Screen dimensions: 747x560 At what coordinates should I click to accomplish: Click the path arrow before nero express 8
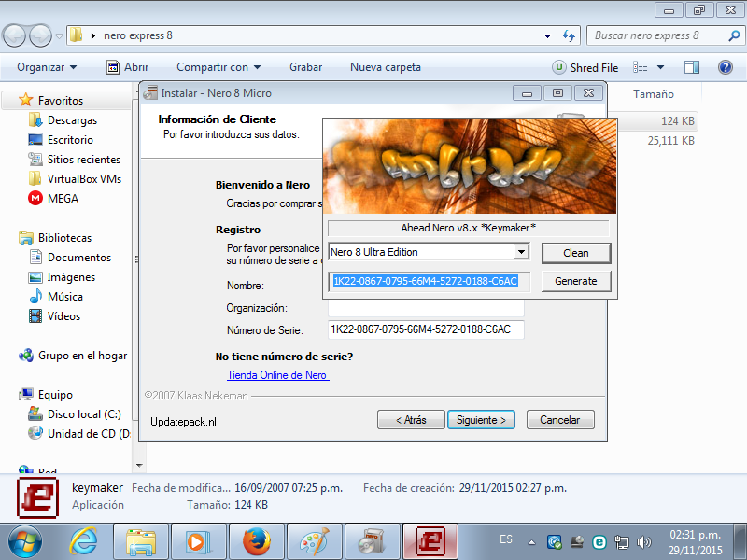point(93,35)
